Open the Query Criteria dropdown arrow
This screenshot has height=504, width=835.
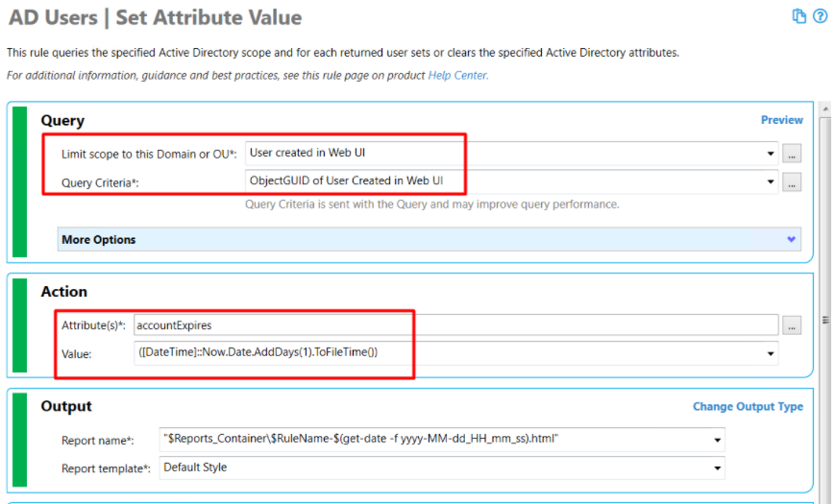click(x=770, y=182)
